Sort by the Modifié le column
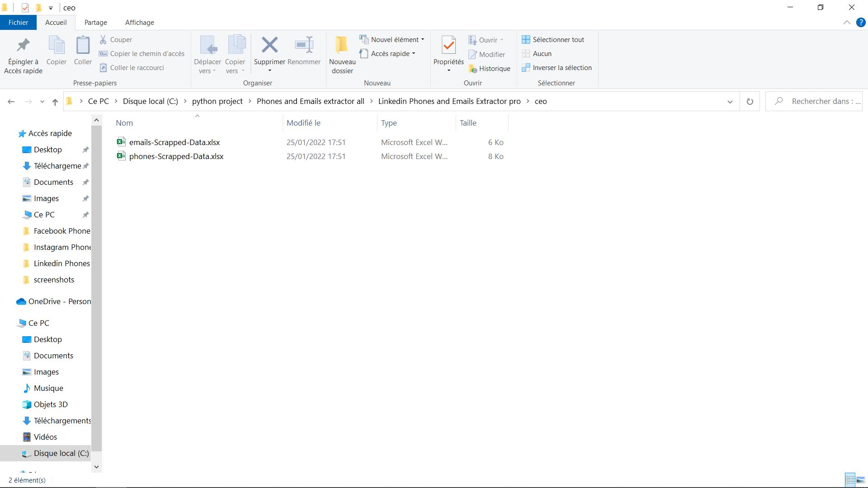This screenshot has width=868, height=488. point(330,123)
